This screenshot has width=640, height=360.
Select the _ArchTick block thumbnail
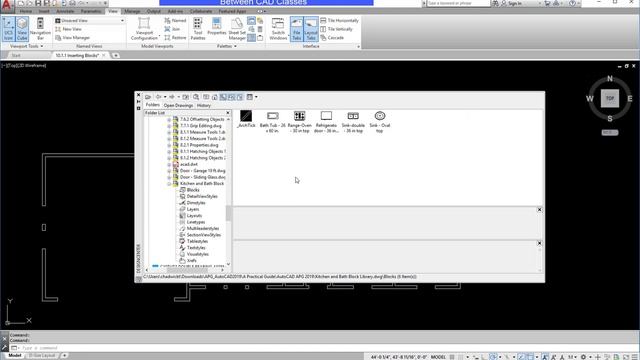[x=246, y=119]
